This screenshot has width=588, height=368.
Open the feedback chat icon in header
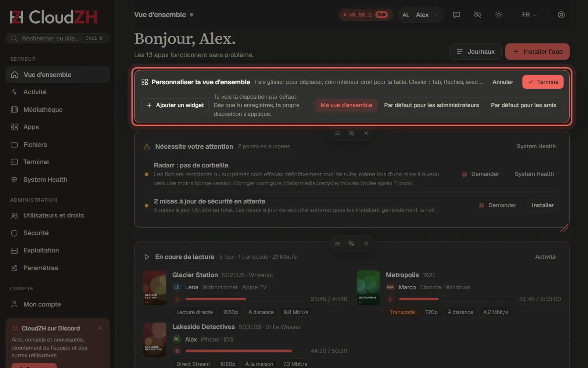456,15
